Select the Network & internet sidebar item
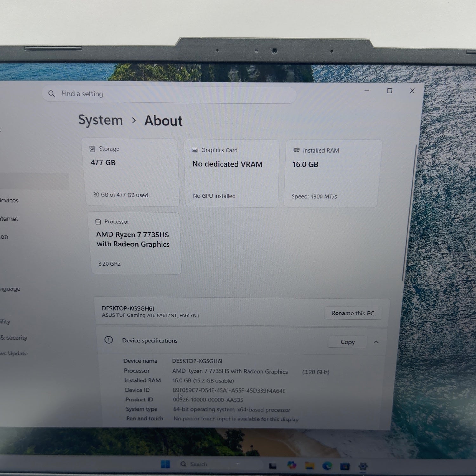Screen dimensions: 476x476 [x=10, y=219]
